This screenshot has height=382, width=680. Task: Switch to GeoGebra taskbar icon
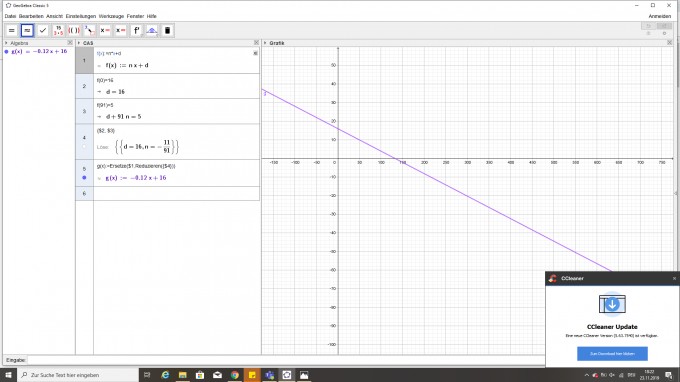tap(287, 375)
